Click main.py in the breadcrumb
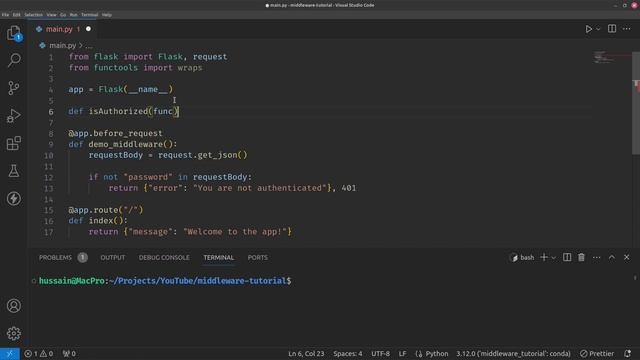 click(x=62, y=45)
